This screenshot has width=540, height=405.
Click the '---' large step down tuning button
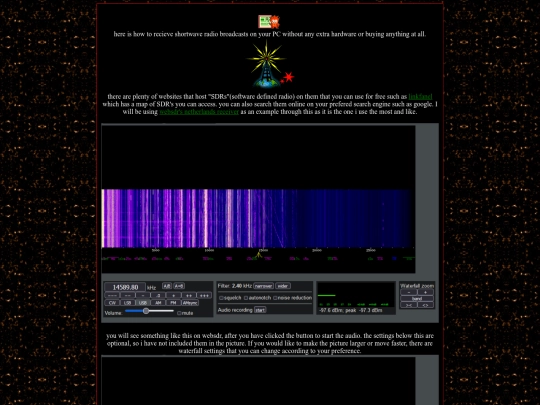pos(112,295)
